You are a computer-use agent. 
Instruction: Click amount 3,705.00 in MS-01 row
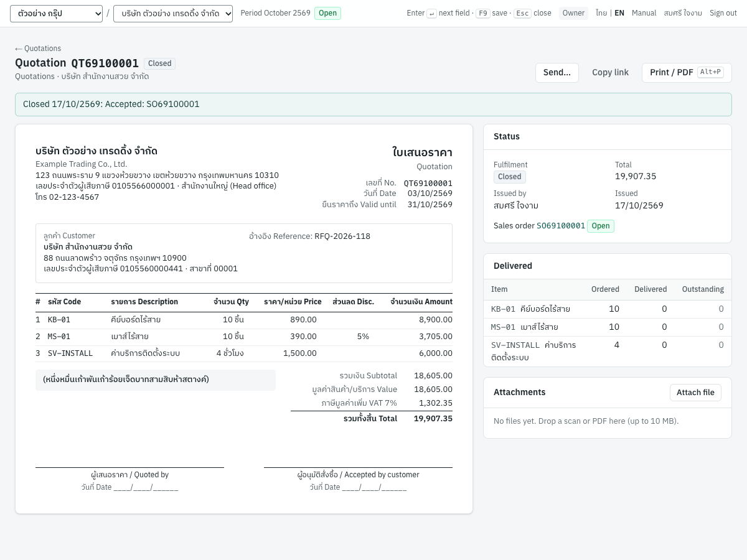(x=436, y=337)
